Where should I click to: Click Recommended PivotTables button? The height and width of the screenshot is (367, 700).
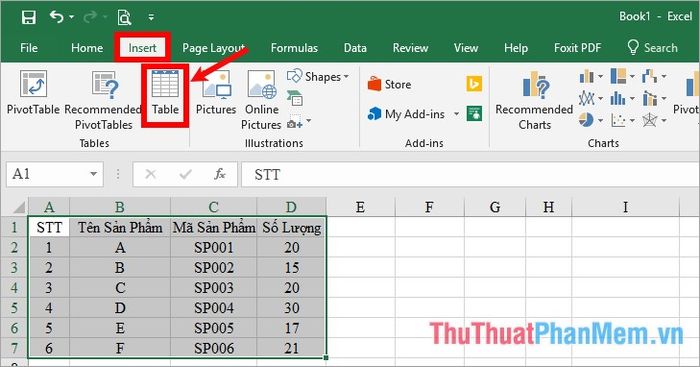(103, 100)
